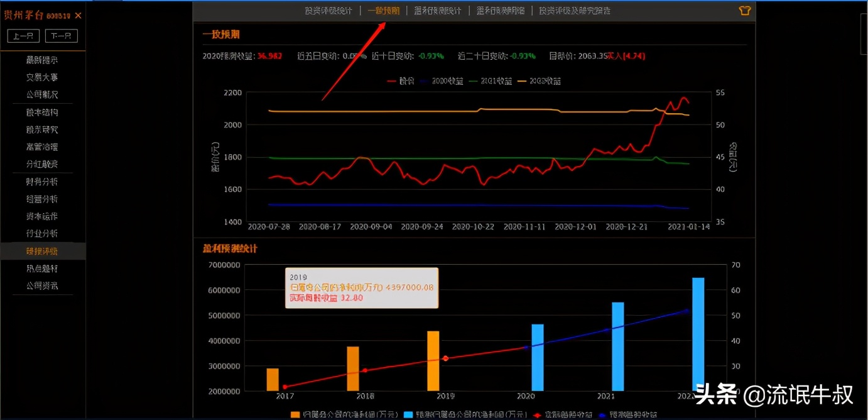Screen dimensions: 868x420
Task: Open the 盈利预测统计 view
Action: [437, 11]
